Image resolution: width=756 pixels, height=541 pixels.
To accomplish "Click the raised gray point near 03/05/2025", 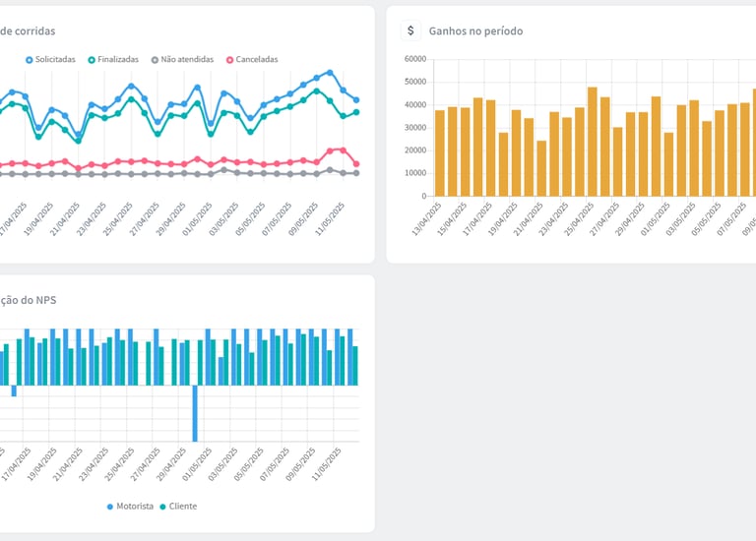I will 223,170.
